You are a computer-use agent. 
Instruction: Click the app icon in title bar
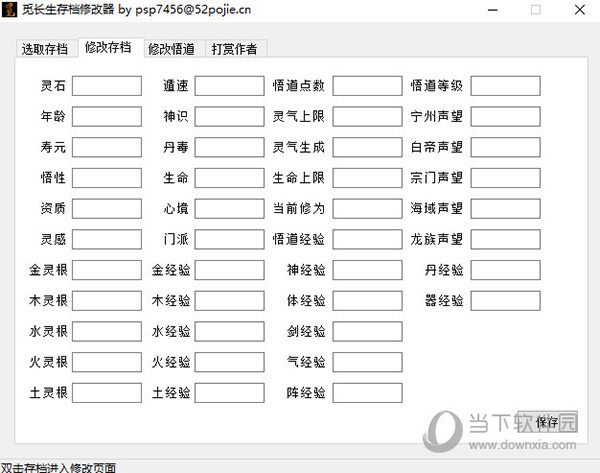pos(9,10)
